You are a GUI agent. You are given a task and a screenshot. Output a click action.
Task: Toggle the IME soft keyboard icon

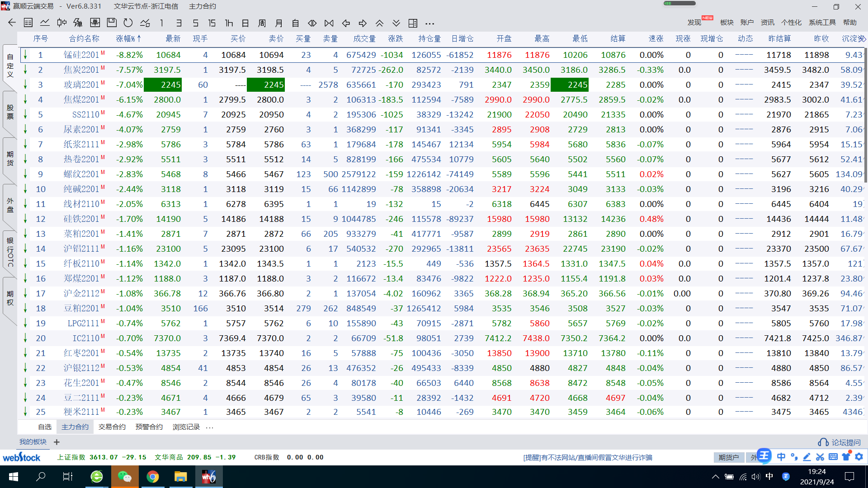833,457
